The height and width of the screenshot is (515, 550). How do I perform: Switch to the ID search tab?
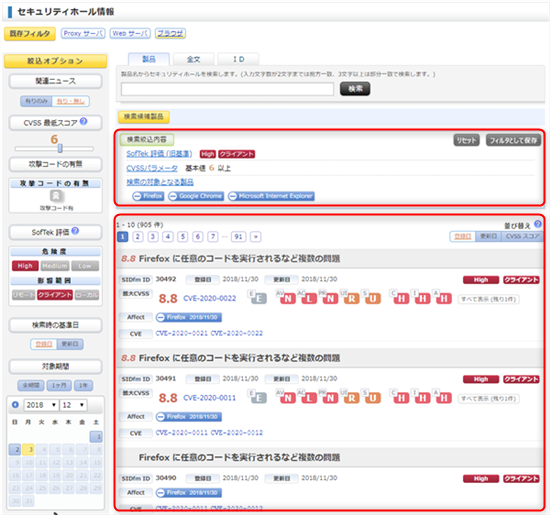(239, 59)
